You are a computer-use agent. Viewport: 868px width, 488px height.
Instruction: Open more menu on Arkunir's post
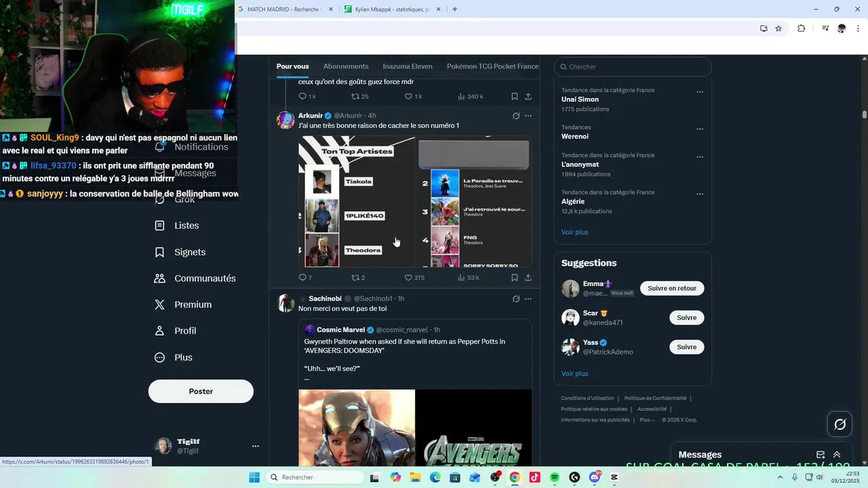coord(528,116)
